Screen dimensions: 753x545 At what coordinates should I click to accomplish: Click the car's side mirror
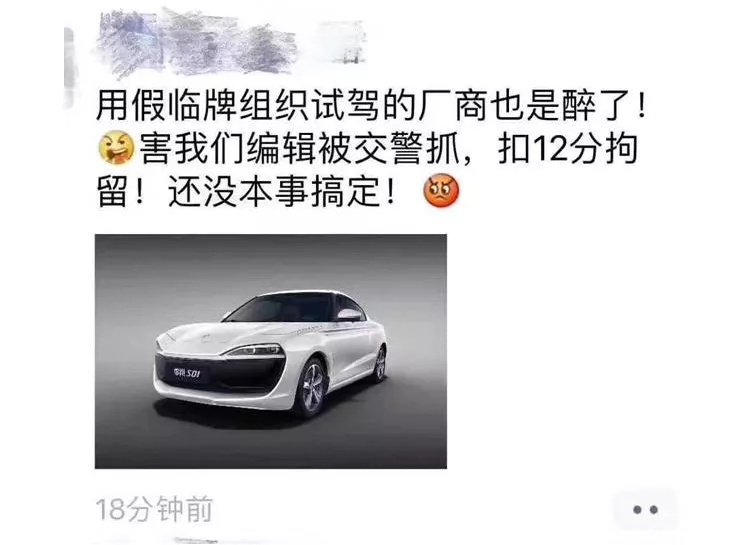click(x=349, y=315)
